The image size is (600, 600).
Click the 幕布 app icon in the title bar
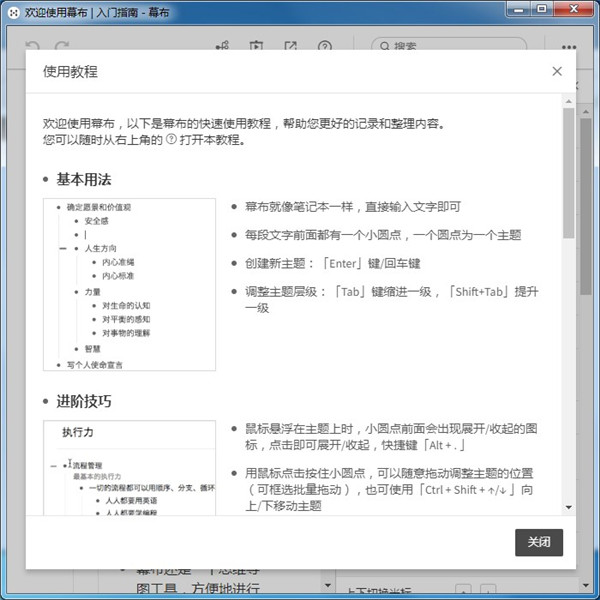click(x=13, y=13)
